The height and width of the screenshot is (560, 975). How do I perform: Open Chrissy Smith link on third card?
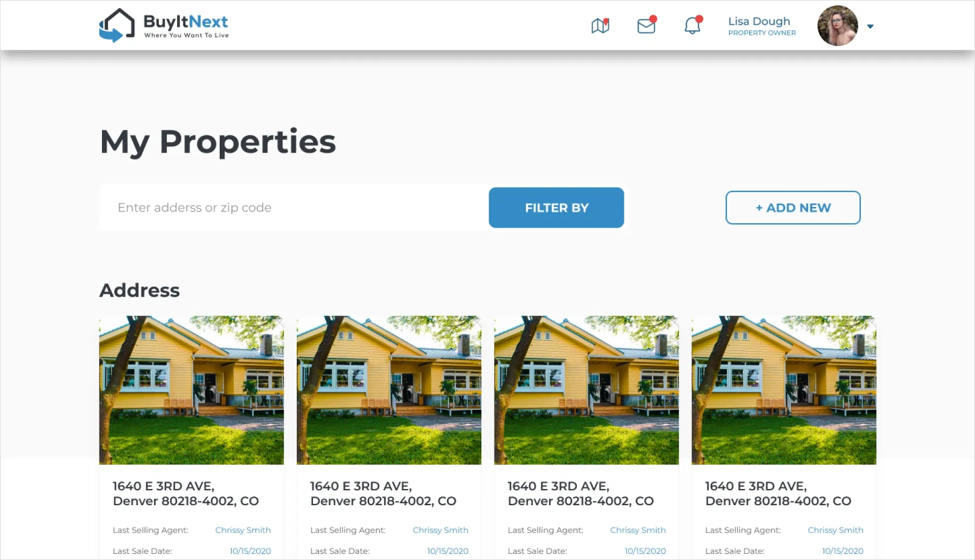(638, 530)
